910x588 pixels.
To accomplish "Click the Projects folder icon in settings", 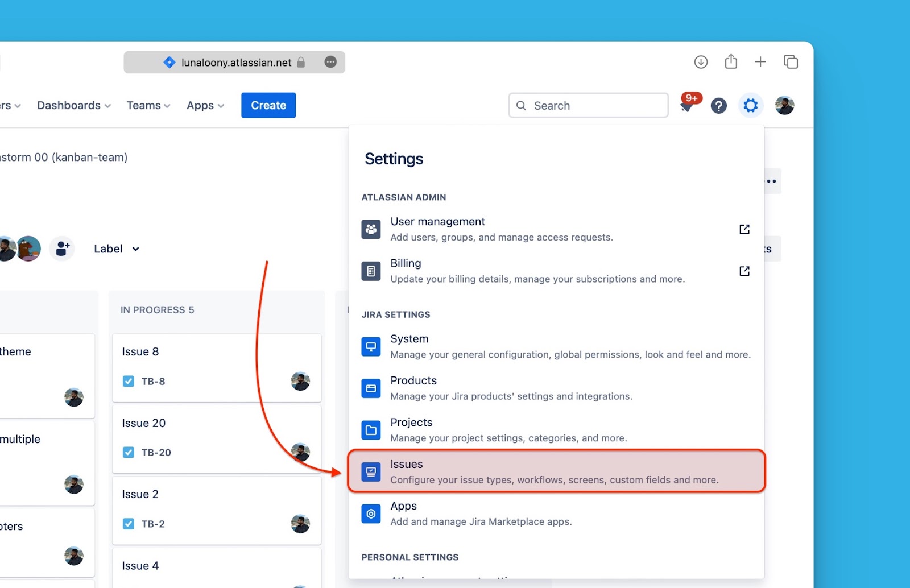I will [x=371, y=430].
